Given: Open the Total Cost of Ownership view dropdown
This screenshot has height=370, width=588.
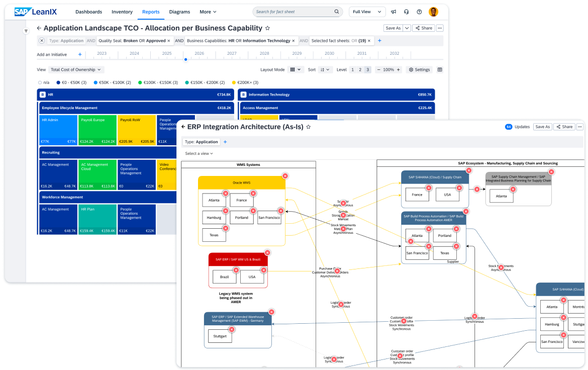Looking at the screenshot, I should coord(76,70).
